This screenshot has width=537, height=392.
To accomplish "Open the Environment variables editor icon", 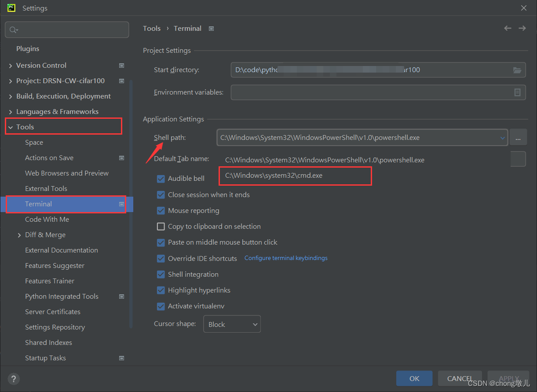I will [x=518, y=92].
